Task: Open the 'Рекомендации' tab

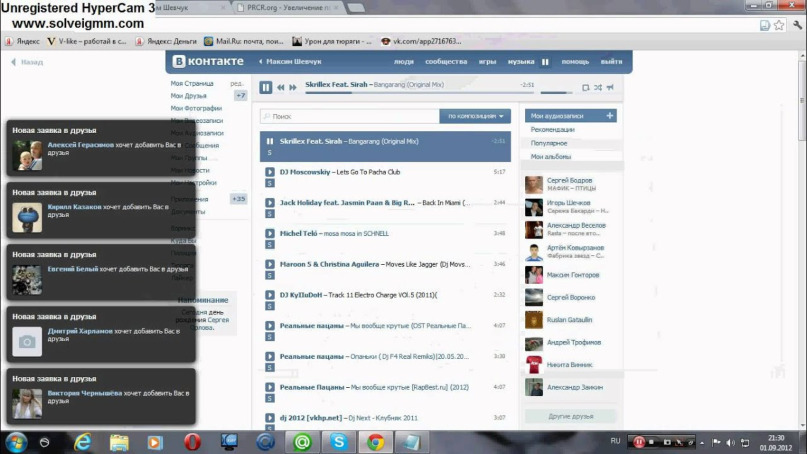Action: (552, 130)
